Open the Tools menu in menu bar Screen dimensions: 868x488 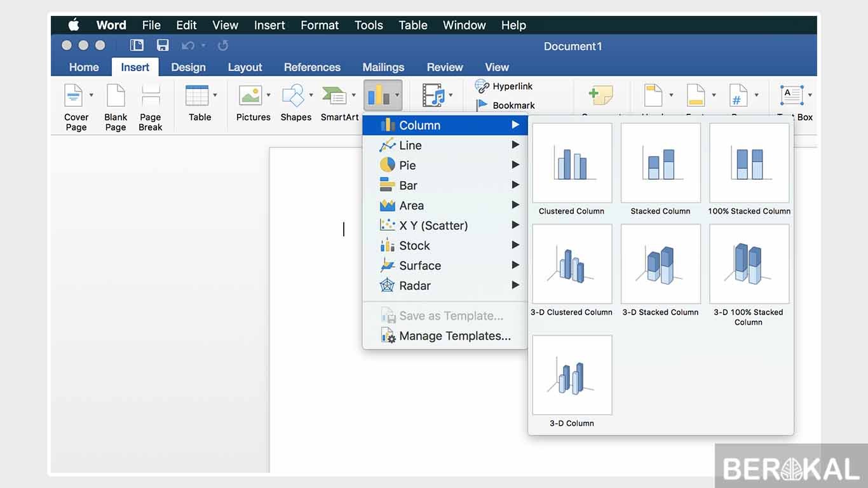tap(369, 25)
